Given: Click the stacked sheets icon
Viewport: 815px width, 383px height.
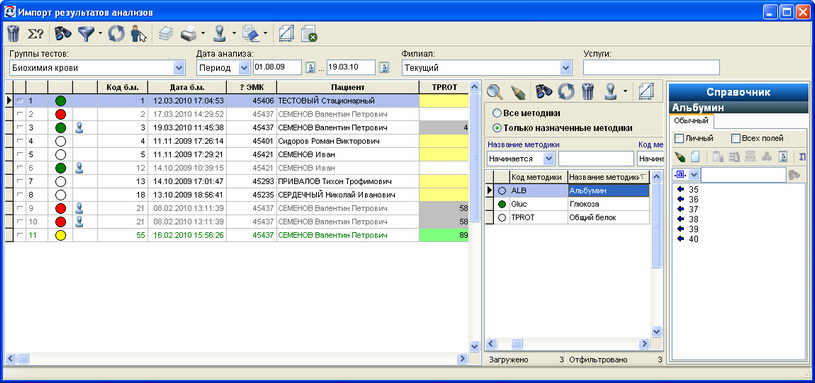Looking at the screenshot, I should (166, 34).
